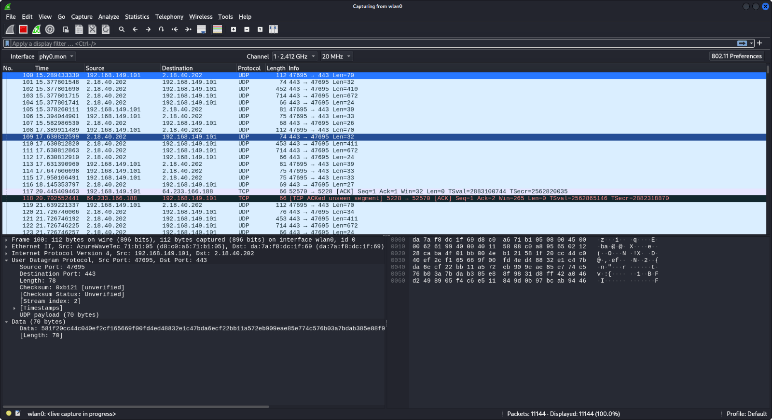Screen dimensions: 772x420
Task: Click expert information indicator in status bar
Action: click(8, 412)
